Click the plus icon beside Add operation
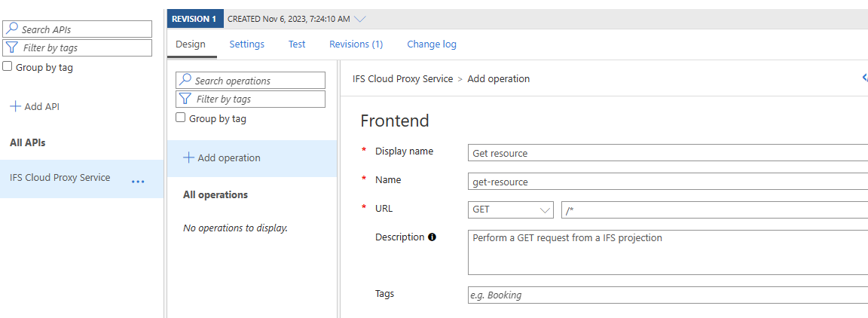 click(x=188, y=158)
